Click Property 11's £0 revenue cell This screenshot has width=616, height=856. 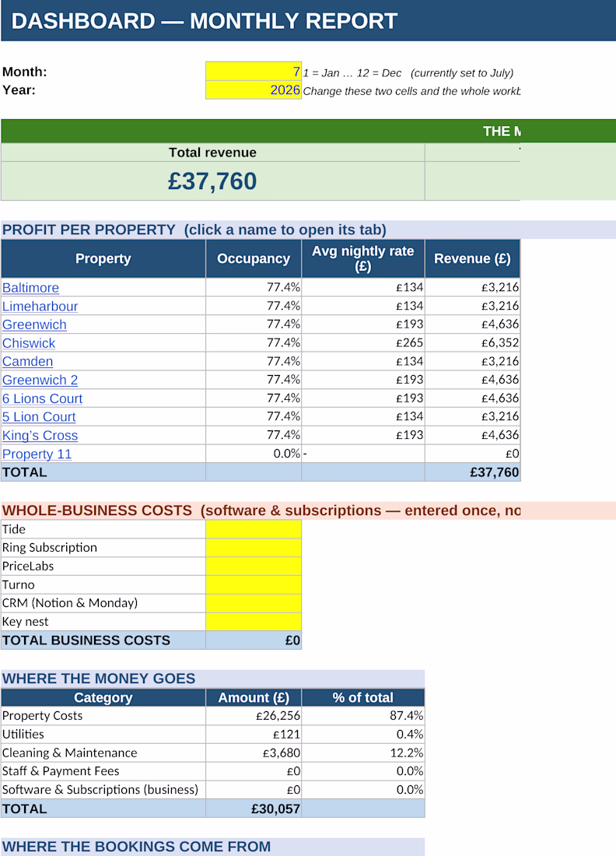coord(473,454)
